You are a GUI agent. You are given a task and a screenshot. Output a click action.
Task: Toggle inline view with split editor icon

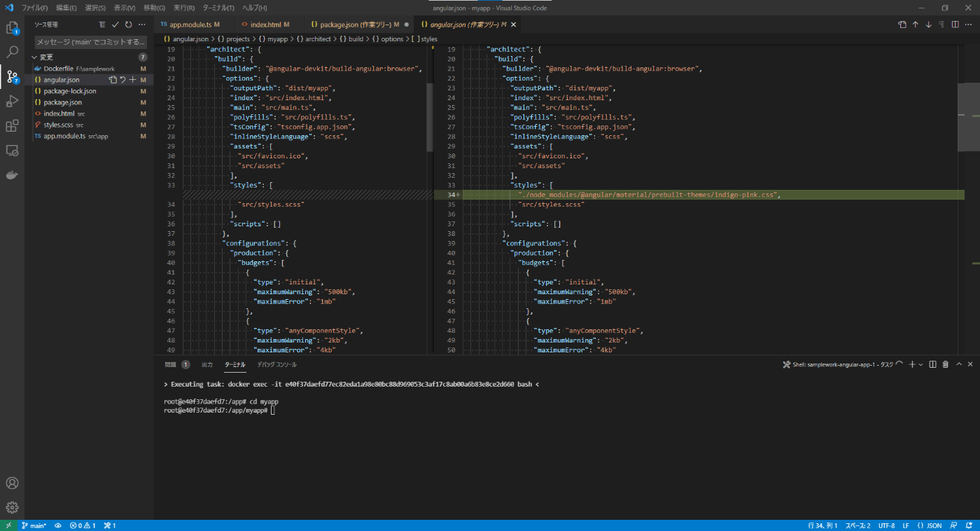click(x=955, y=25)
